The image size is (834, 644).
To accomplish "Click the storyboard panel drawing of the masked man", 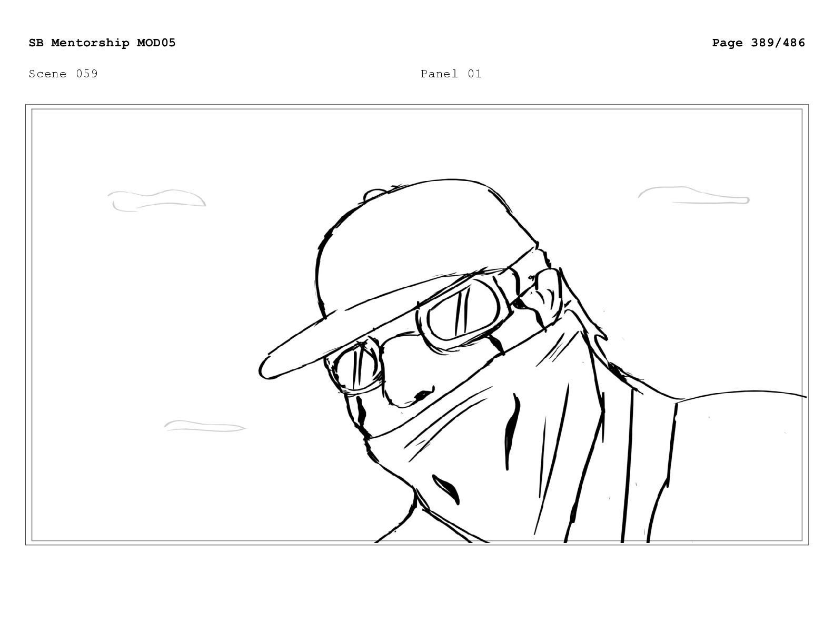I will 417,325.
